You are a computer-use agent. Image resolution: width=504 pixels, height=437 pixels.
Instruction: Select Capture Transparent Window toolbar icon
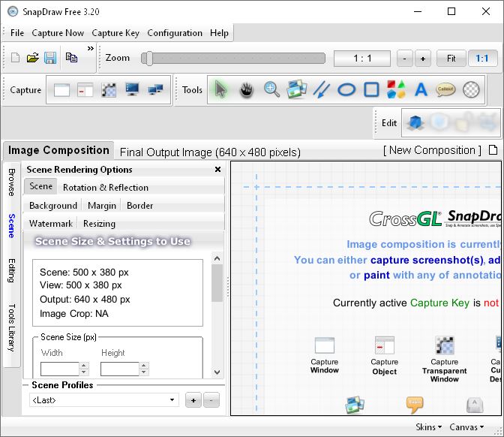[109, 90]
